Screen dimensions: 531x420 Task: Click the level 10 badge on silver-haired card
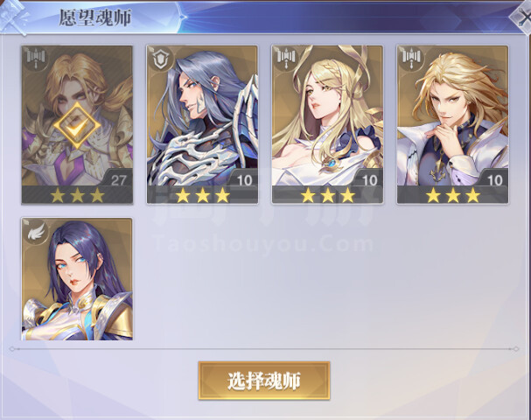[x=244, y=180]
